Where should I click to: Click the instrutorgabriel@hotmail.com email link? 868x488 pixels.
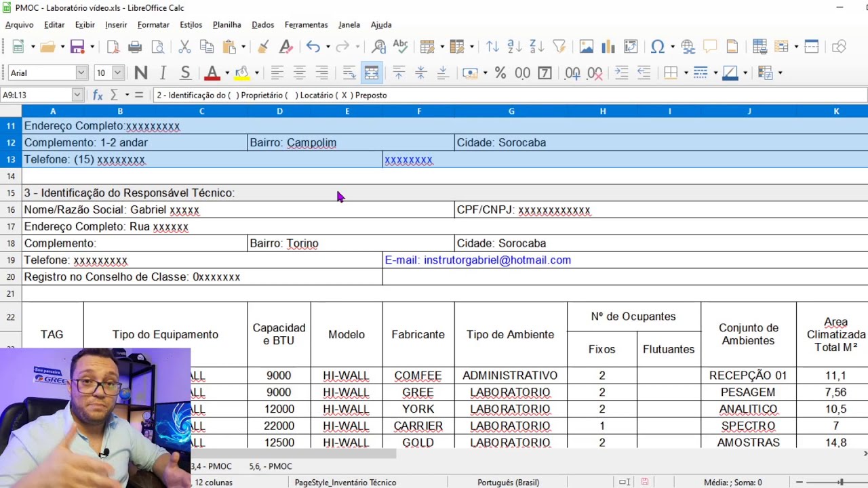click(497, 260)
